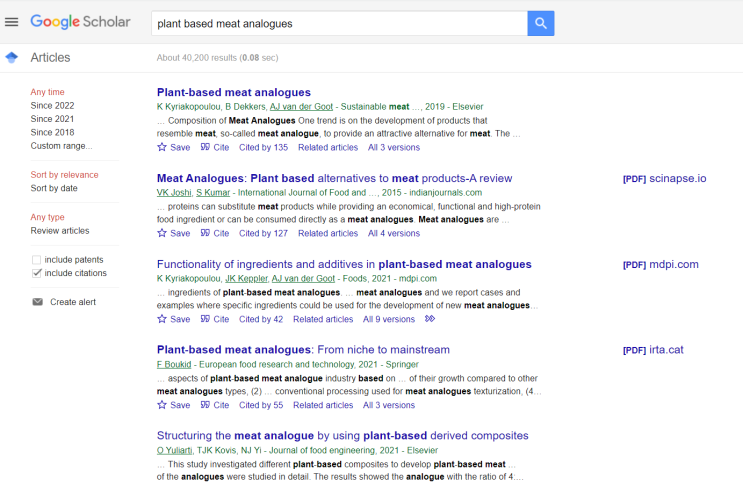The width and height of the screenshot is (743, 485).
Task: Filter results Since 2021
Action: pyautogui.click(x=52, y=119)
